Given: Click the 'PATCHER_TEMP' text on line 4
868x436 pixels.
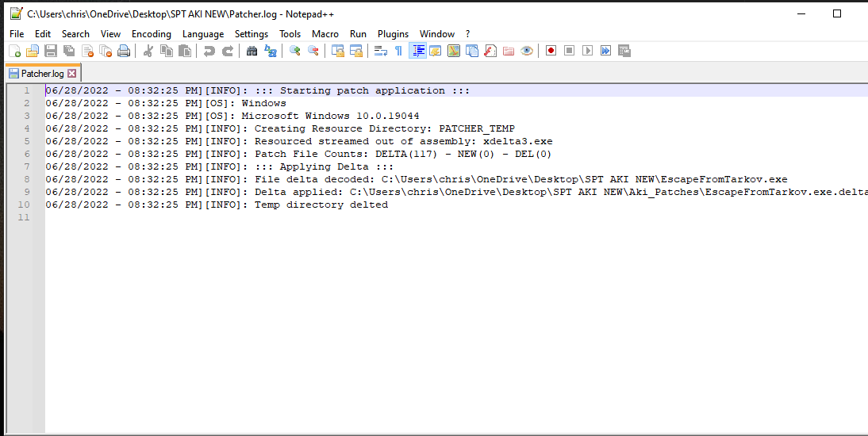Looking at the screenshot, I should coord(477,129).
